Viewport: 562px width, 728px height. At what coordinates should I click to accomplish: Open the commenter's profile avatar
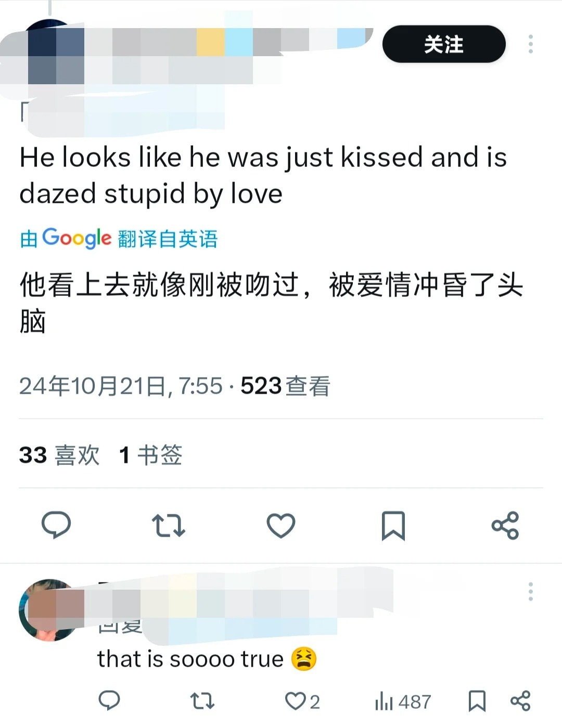(x=49, y=610)
